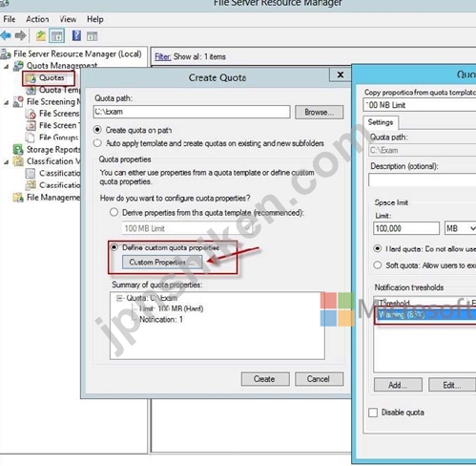
Task: Open the File menu
Action: point(10,19)
